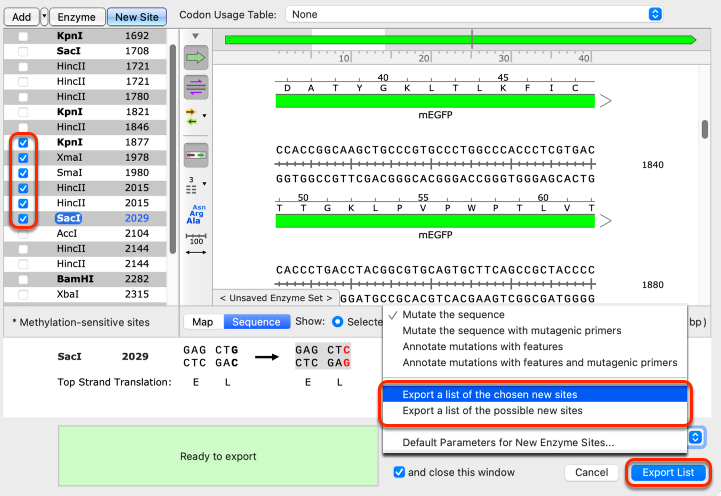Select the XbaI 2315 row
Viewport: 721px width, 496px height.
tap(85, 294)
